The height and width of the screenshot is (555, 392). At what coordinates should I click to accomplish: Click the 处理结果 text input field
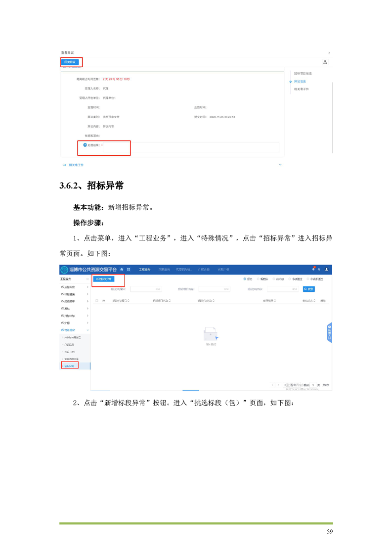tap(191, 147)
